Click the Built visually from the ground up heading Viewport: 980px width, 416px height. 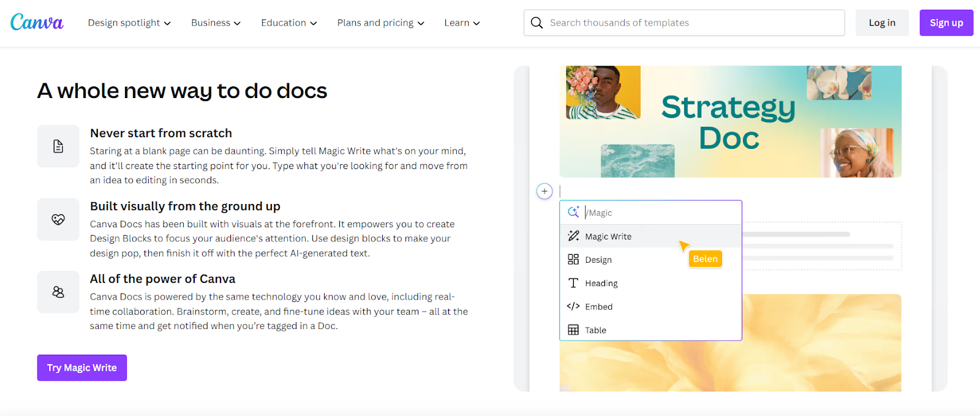tap(185, 206)
